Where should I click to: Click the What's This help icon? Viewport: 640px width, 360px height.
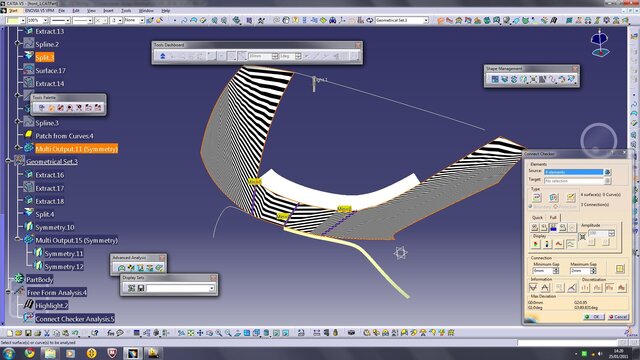click(x=95, y=333)
